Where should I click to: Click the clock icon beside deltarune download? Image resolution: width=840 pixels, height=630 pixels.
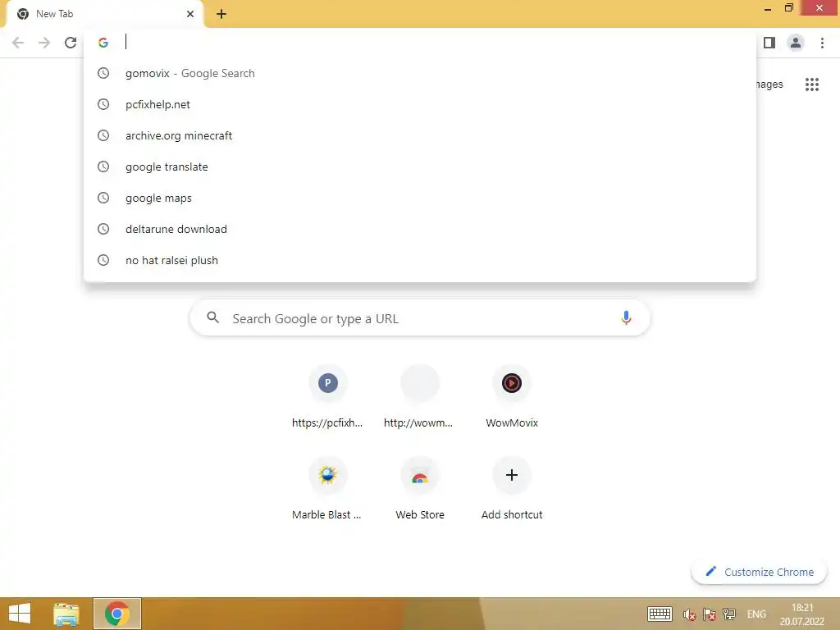point(103,229)
